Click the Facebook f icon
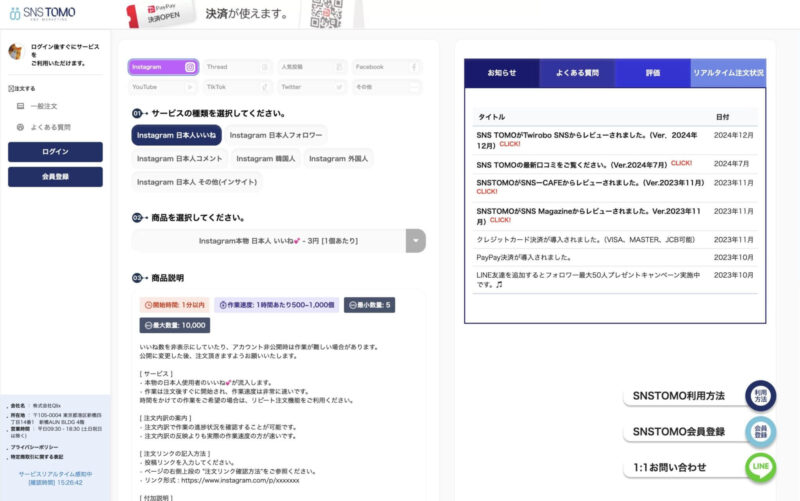The height and width of the screenshot is (501, 800). click(414, 67)
